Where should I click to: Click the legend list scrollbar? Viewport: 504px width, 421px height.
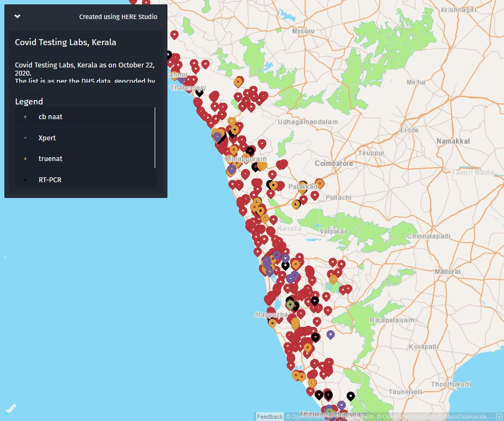pos(155,138)
